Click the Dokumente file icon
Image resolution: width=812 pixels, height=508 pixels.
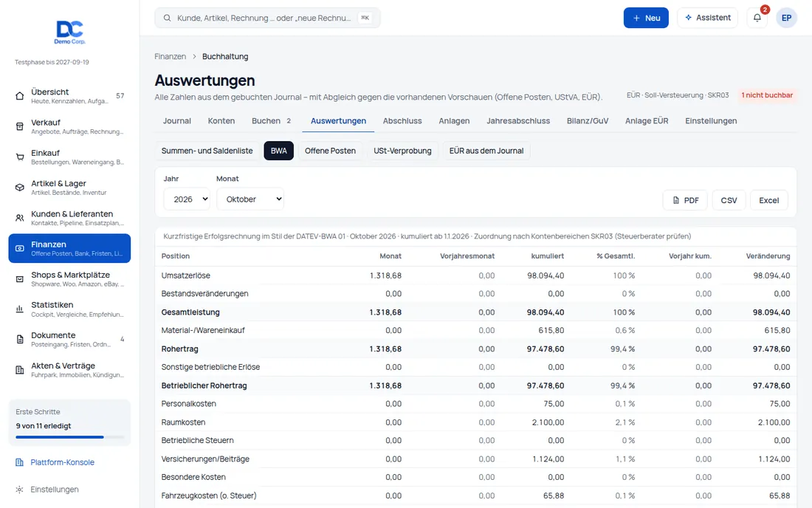[20, 340]
